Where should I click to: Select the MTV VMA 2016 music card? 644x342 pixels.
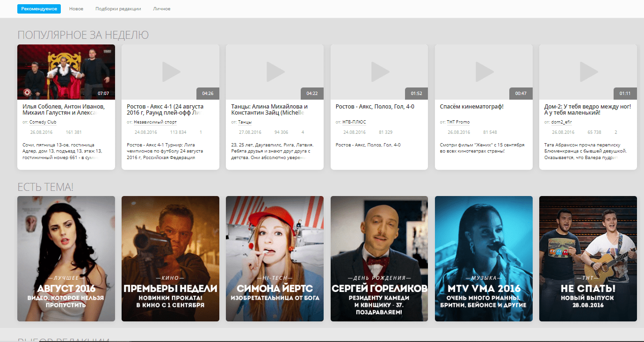click(484, 259)
